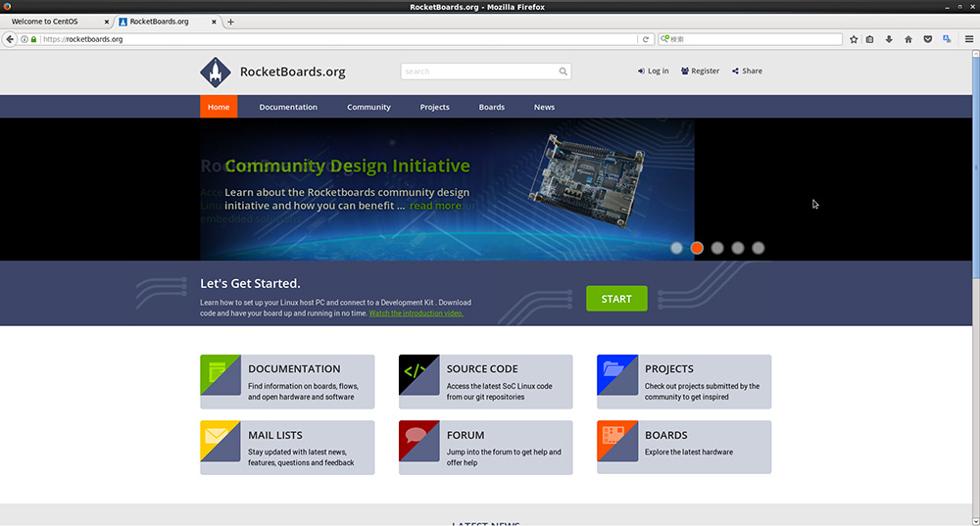This screenshot has height=526, width=980.
Task: Click the green START button
Action: pyautogui.click(x=616, y=299)
